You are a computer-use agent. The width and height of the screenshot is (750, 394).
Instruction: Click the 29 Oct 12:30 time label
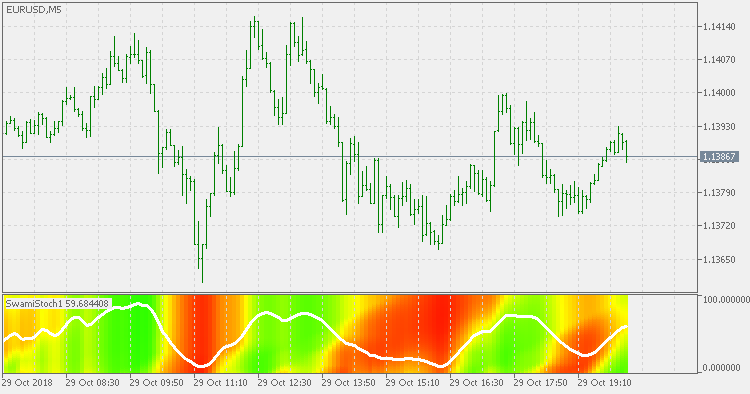[x=285, y=383]
